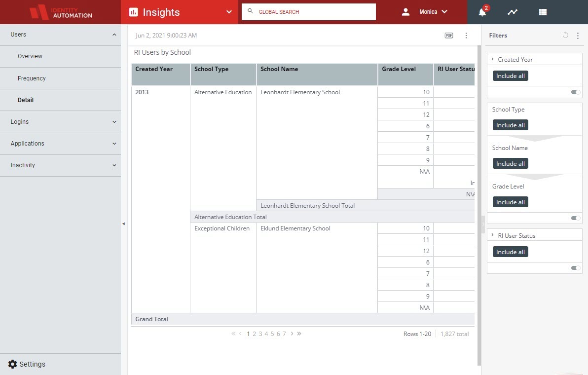Image resolution: width=588 pixels, height=375 pixels.
Task: Click the Insights chart icon
Action: point(134,12)
